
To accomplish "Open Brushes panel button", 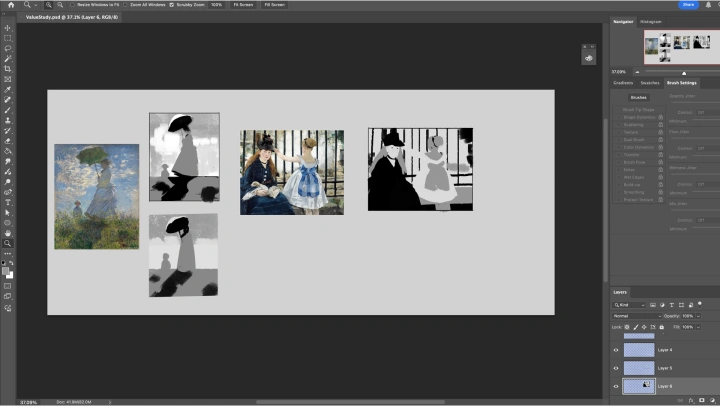I will pyautogui.click(x=638, y=97).
